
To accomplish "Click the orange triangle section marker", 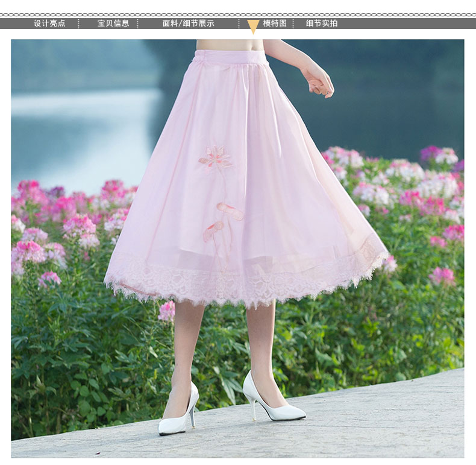I will click(x=253, y=26).
